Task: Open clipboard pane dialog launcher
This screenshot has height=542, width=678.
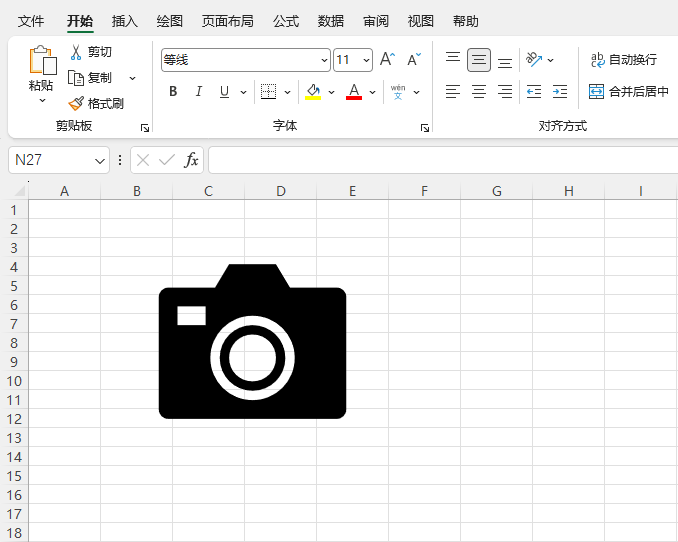Action: click(145, 128)
